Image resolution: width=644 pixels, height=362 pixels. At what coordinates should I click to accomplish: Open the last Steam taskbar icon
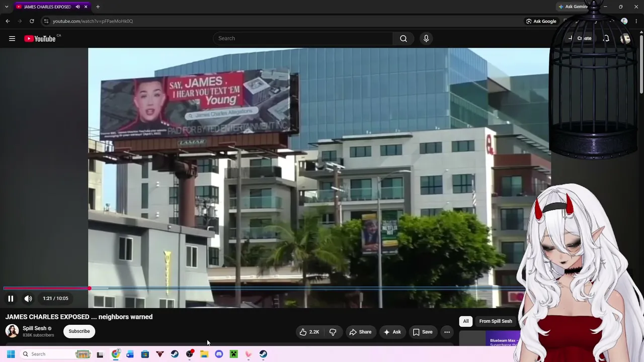263,354
